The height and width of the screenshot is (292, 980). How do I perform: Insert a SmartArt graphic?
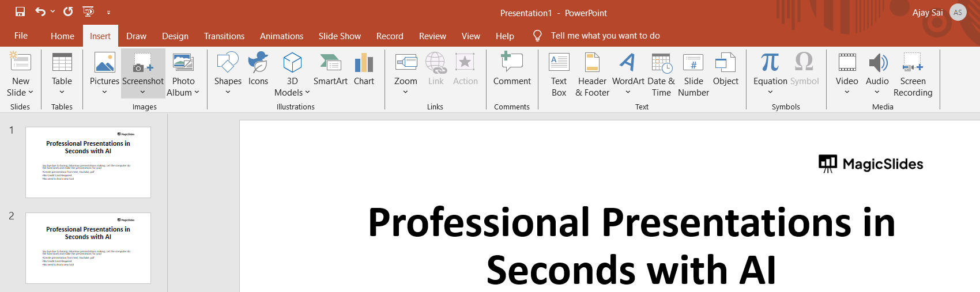tap(330, 69)
